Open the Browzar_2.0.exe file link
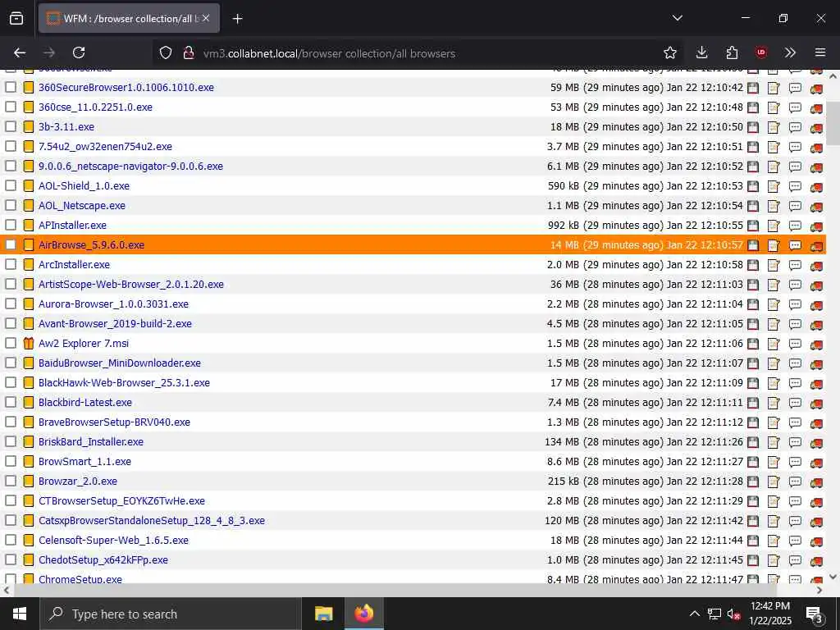840x630 pixels. point(78,481)
